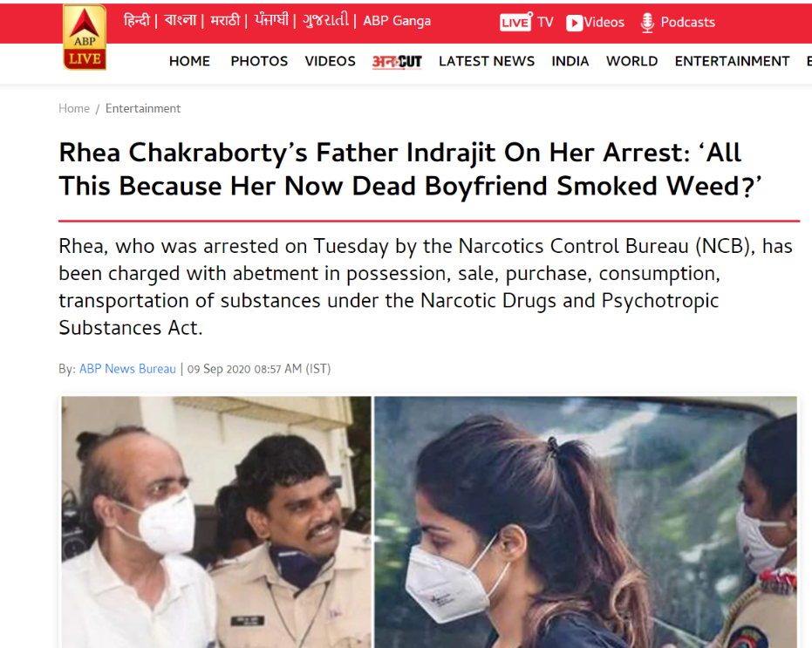Switch to the Punjabi language edition

click(x=271, y=20)
